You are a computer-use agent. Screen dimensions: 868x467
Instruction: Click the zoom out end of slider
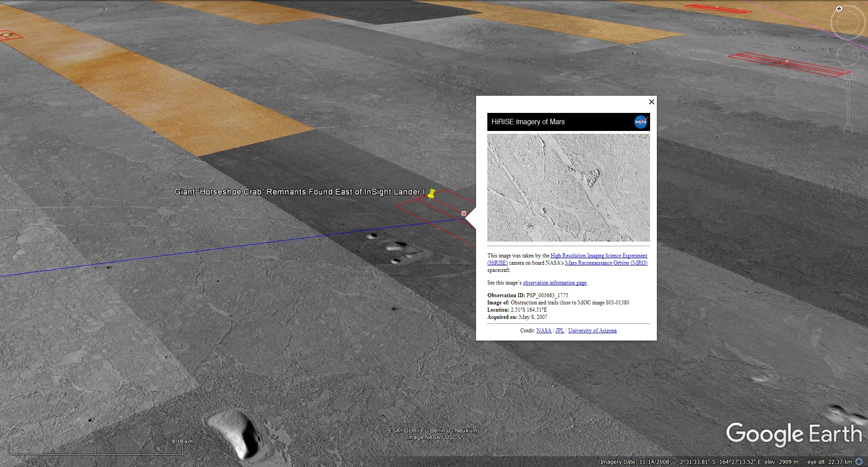click(x=848, y=131)
